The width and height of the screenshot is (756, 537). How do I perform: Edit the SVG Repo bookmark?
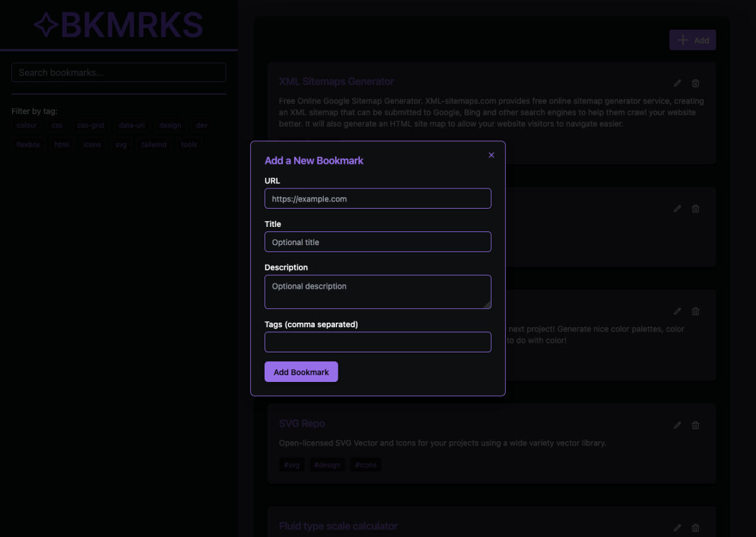[x=677, y=425]
